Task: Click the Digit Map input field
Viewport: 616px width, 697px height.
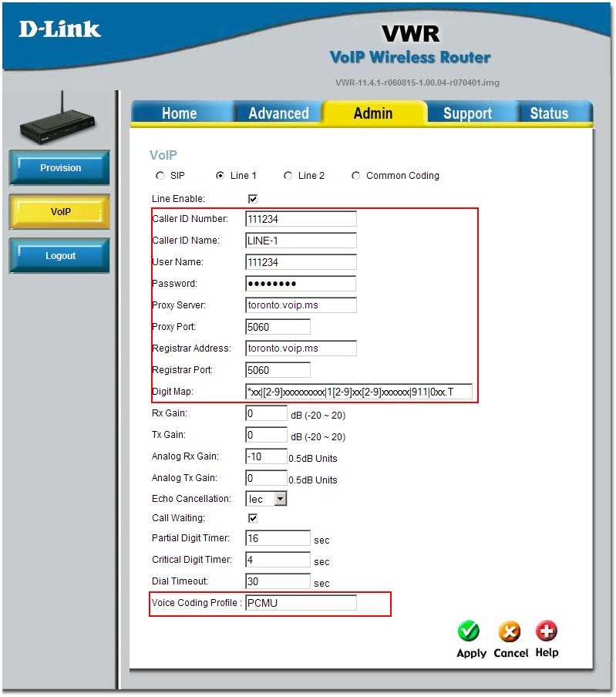Action: tap(358, 392)
